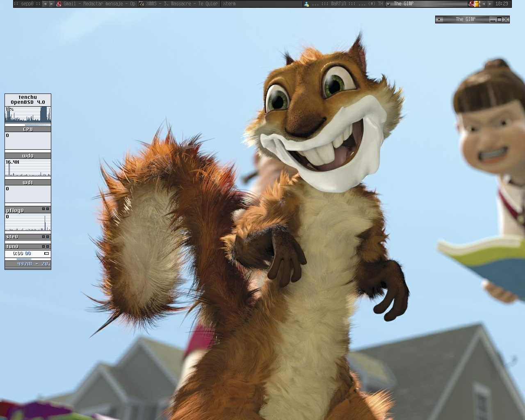Click the yellow system tray icon
This screenshot has height=420, width=525.
point(477,4)
